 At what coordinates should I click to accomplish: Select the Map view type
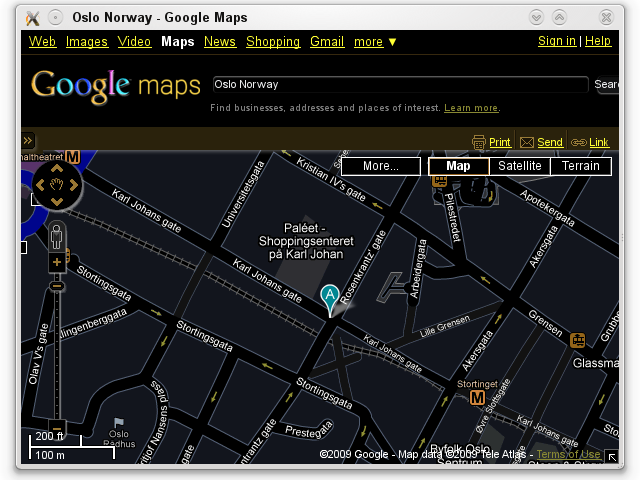(458, 166)
